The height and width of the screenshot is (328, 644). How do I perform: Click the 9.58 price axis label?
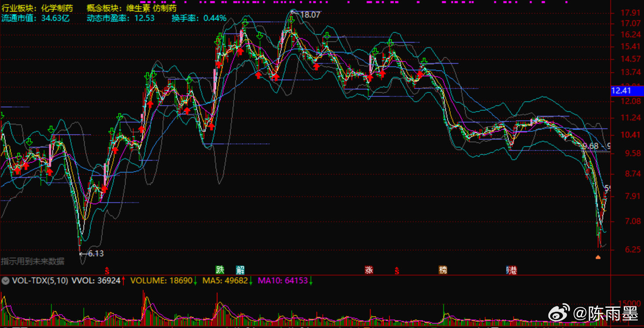click(632, 153)
